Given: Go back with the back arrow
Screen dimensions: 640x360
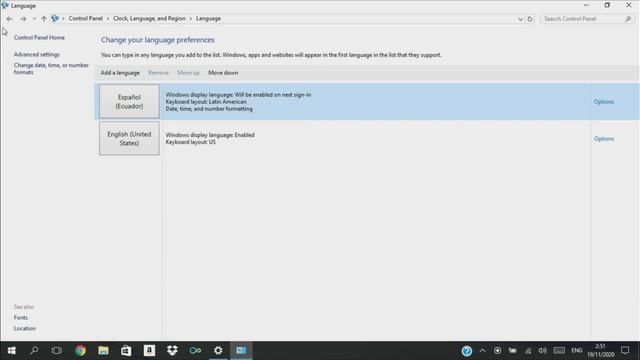Looking at the screenshot, I should tap(9, 19).
